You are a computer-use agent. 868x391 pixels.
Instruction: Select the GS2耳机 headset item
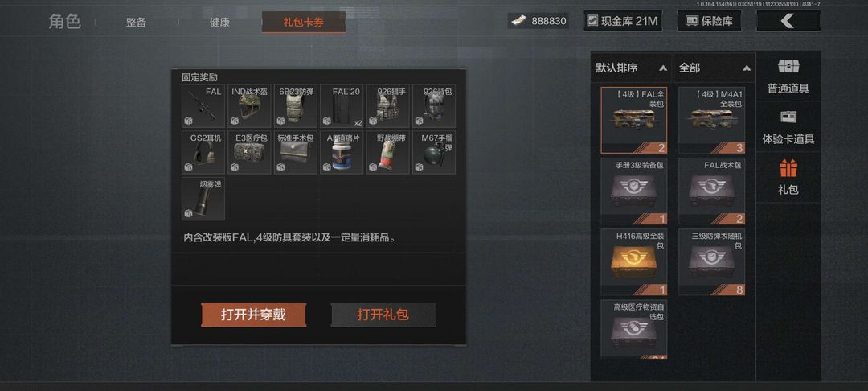coord(203,152)
